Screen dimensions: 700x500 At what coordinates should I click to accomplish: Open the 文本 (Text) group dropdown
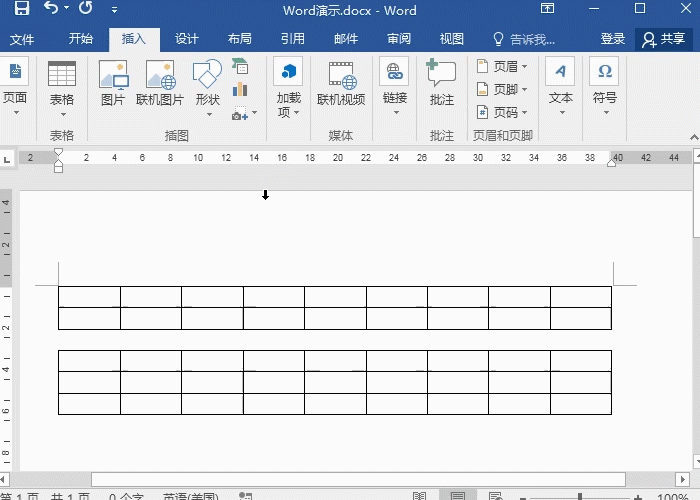click(560, 87)
